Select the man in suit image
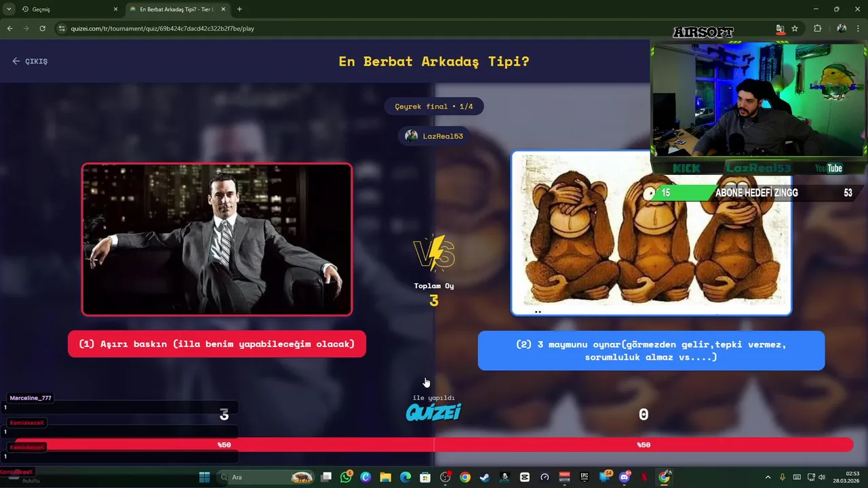The height and width of the screenshot is (488, 868). coord(217,239)
